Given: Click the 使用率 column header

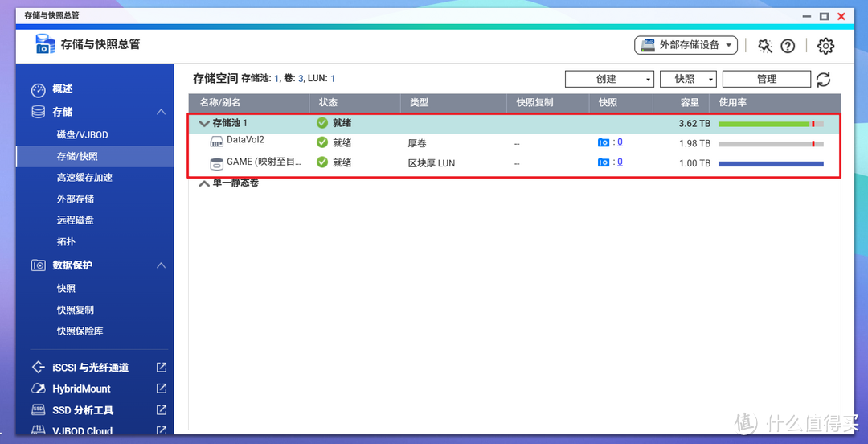Looking at the screenshot, I should [775, 103].
